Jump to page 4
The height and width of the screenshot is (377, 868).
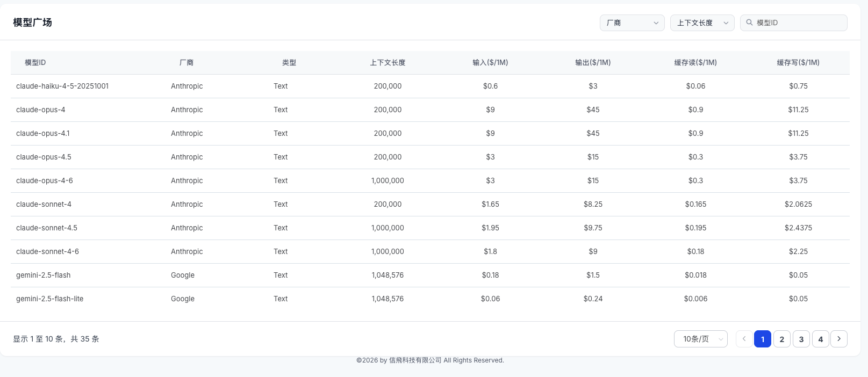[x=821, y=339]
